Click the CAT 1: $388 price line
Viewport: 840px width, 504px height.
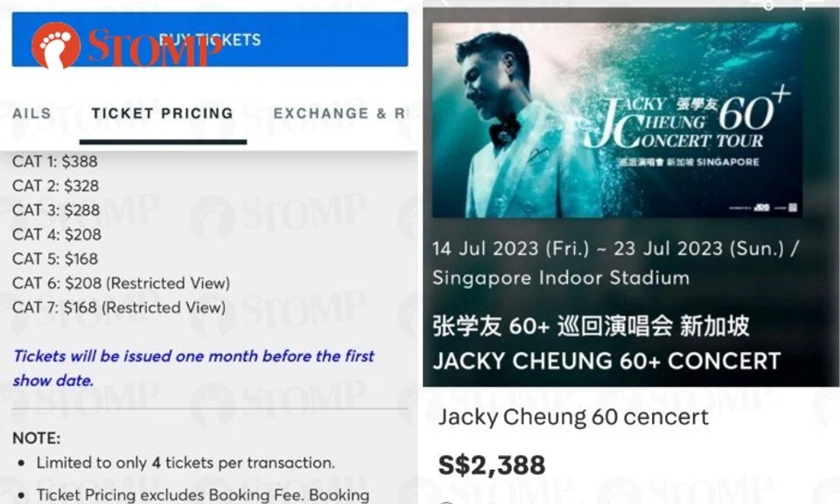(x=54, y=161)
